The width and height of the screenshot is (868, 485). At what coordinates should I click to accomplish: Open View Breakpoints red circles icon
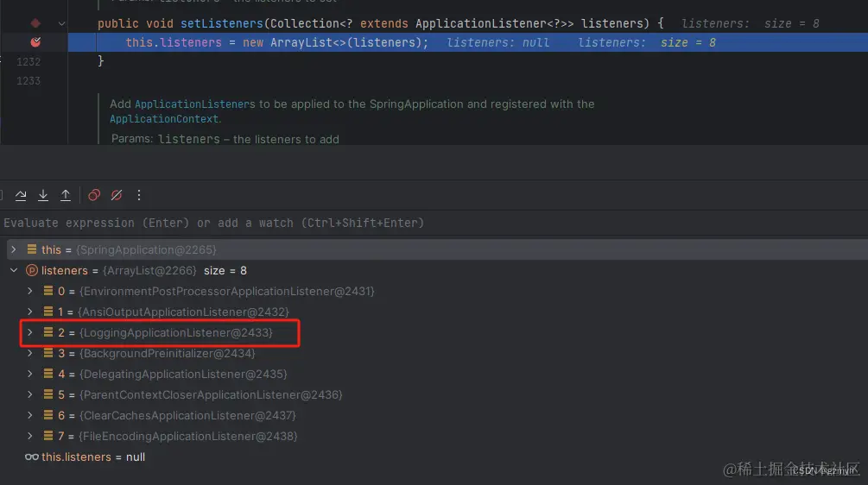point(94,195)
